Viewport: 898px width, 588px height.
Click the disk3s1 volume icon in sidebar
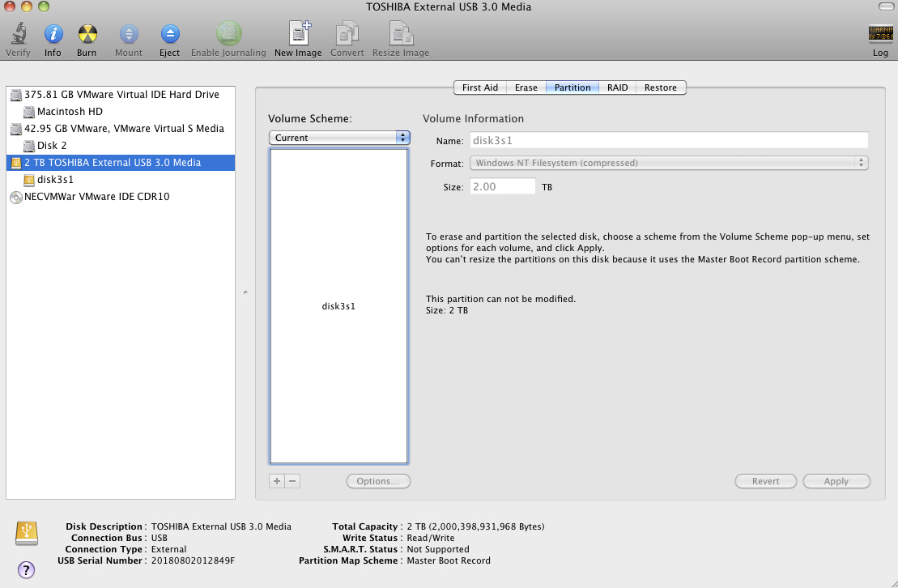(28, 180)
